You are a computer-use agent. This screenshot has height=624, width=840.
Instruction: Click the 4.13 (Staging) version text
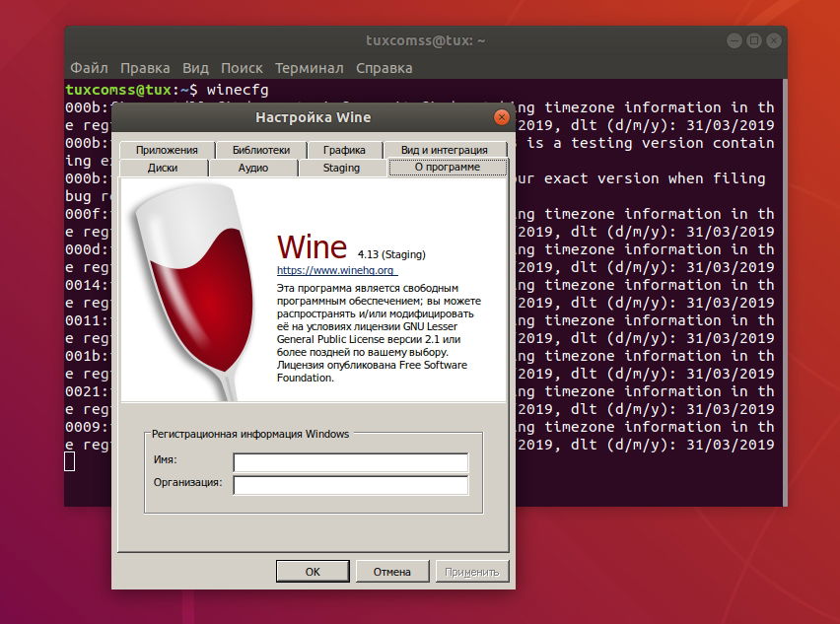point(391,254)
